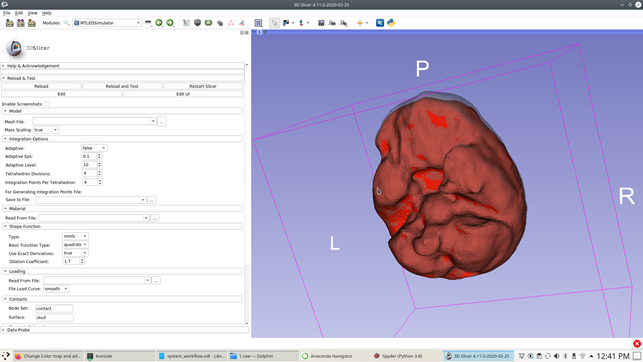This screenshot has width=643, height=362.
Task: Switch to Spyder (Python 3.8) taskbar item
Action: coord(406,356)
